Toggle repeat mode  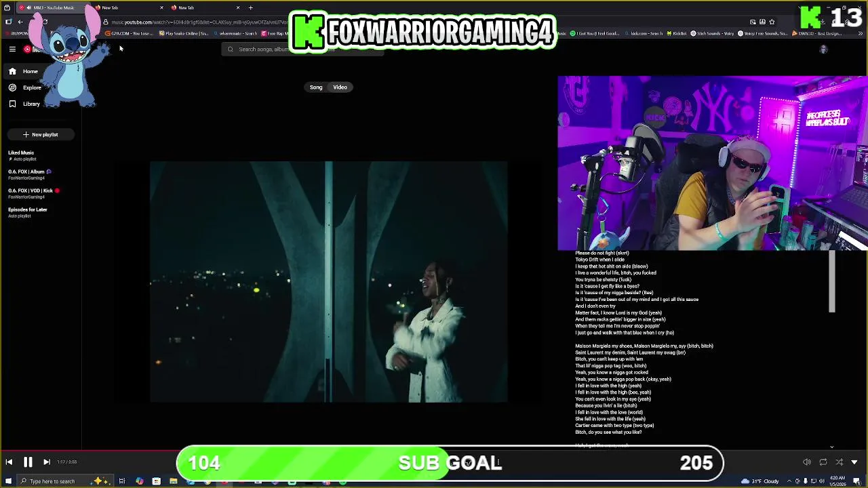pos(823,462)
